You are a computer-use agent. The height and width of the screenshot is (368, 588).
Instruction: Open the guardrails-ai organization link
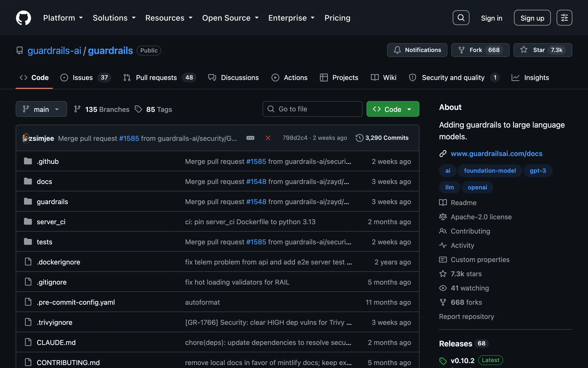point(54,51)
